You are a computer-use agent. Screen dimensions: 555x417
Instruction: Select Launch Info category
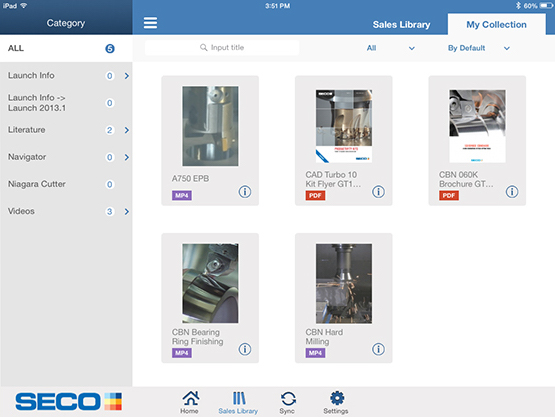click(x=66, y=75)
